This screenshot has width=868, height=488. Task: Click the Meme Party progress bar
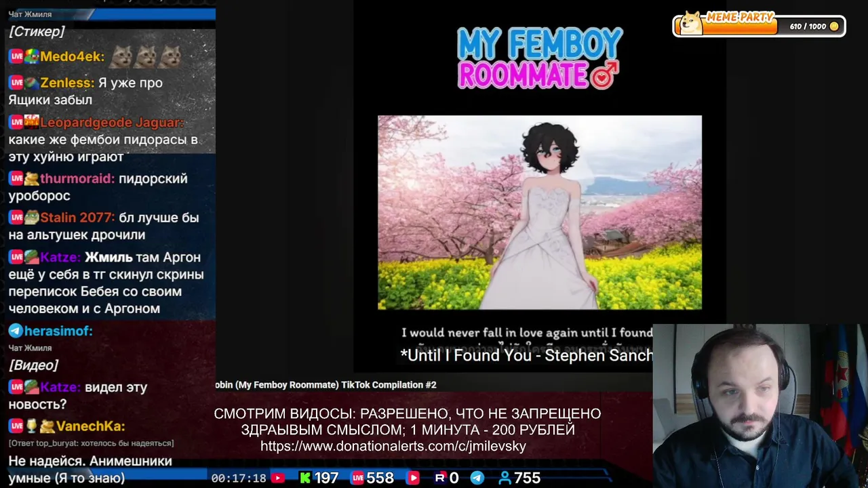click(x=759, y=26)
